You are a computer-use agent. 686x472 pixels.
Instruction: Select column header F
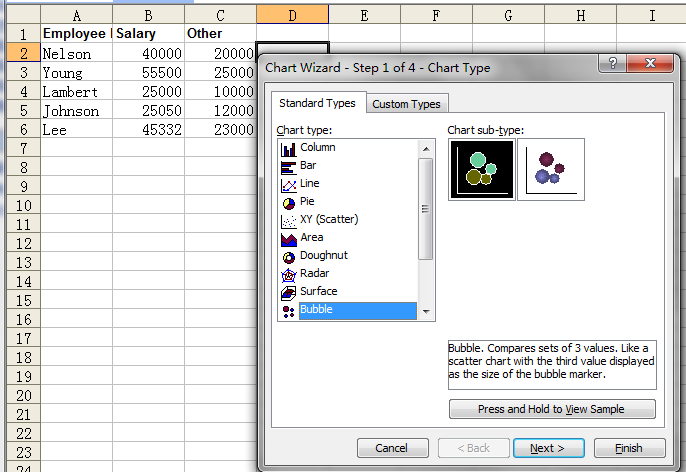point(436,16)
